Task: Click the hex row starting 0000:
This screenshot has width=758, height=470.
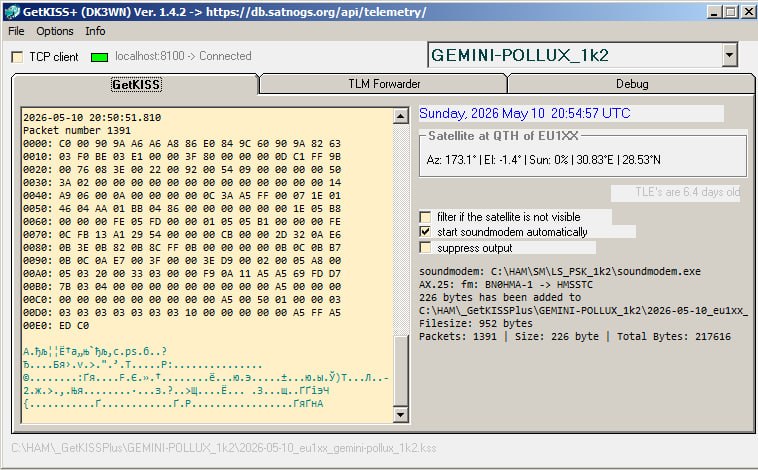Action: pyautogui.click(x=182, y=144)
